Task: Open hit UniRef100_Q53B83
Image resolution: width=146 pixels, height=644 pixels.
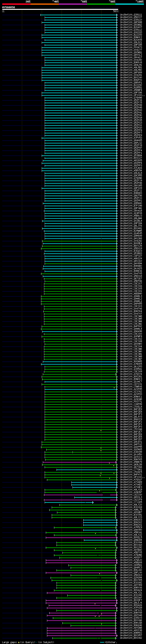Action: (x=131, y=254)
